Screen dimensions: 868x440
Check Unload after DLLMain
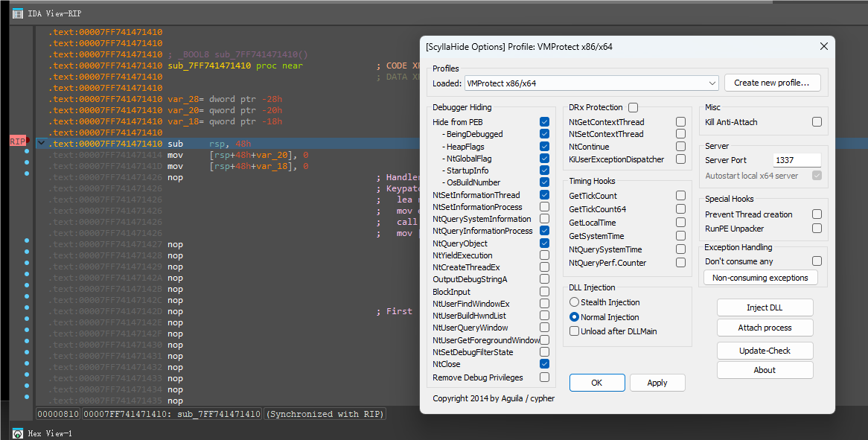(x=574, y=331)
